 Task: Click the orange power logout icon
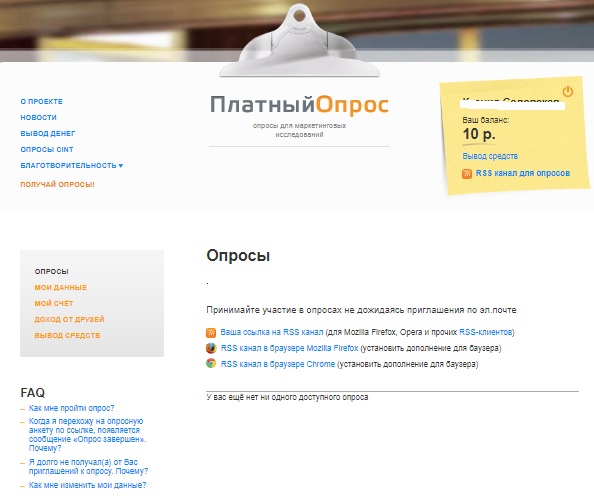click(567, 91)
